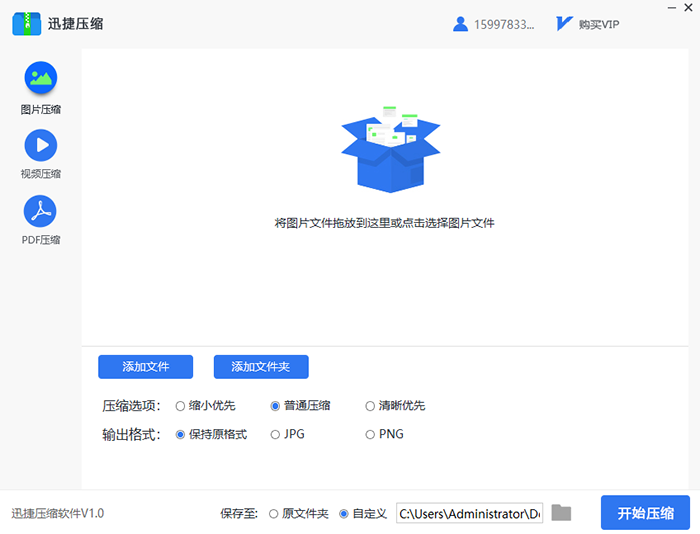Browse for output folder icon
This screenshot has height=534, width=700.
[x=561, y=513]
